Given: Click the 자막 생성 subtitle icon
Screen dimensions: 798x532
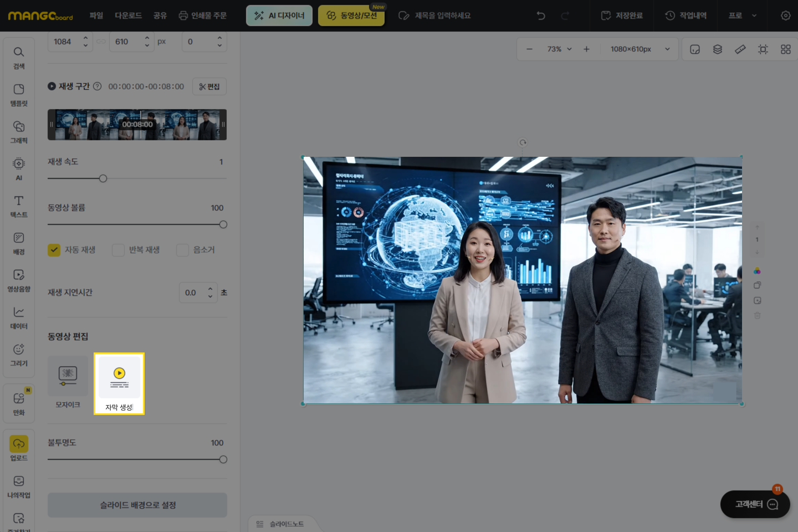Looking at the screenshot, I should coord(119,377).
